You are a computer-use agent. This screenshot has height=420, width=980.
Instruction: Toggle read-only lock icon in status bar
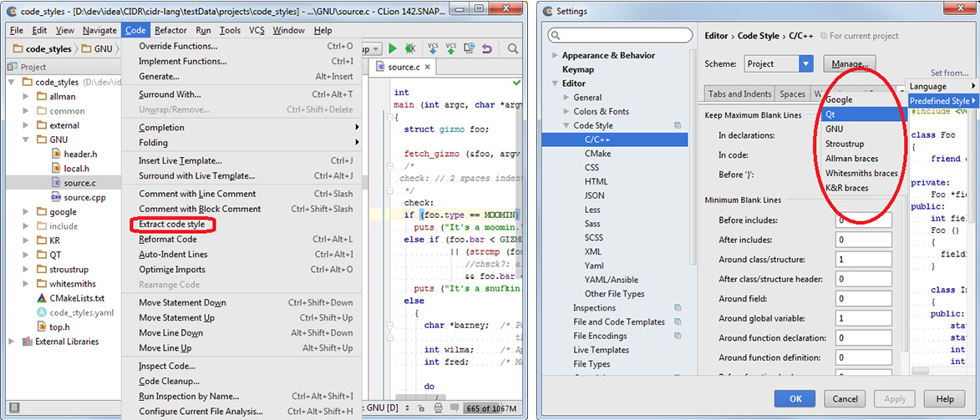(x=422, y=408)
